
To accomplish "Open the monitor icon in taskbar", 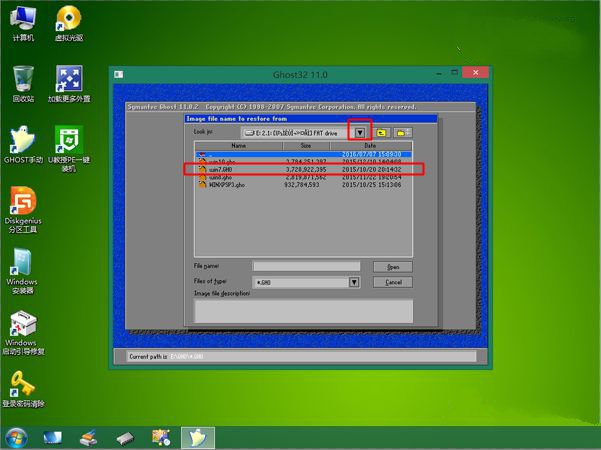I will click(x=52, y=438).
